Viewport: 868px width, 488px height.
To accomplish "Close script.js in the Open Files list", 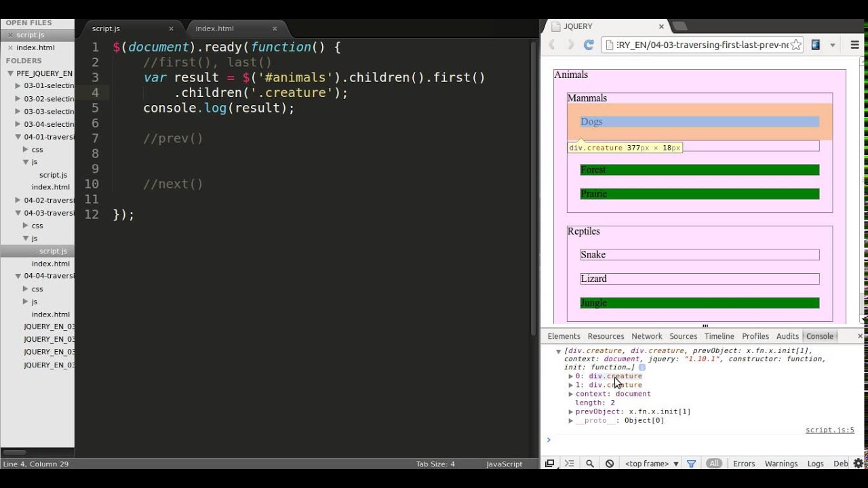I will pos(9,35).
